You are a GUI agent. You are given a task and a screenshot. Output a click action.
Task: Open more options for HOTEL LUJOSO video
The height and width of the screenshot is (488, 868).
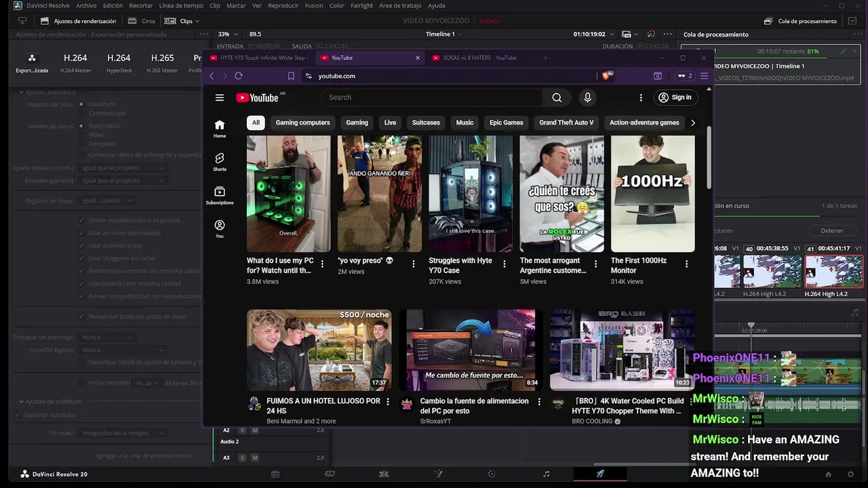388,401
